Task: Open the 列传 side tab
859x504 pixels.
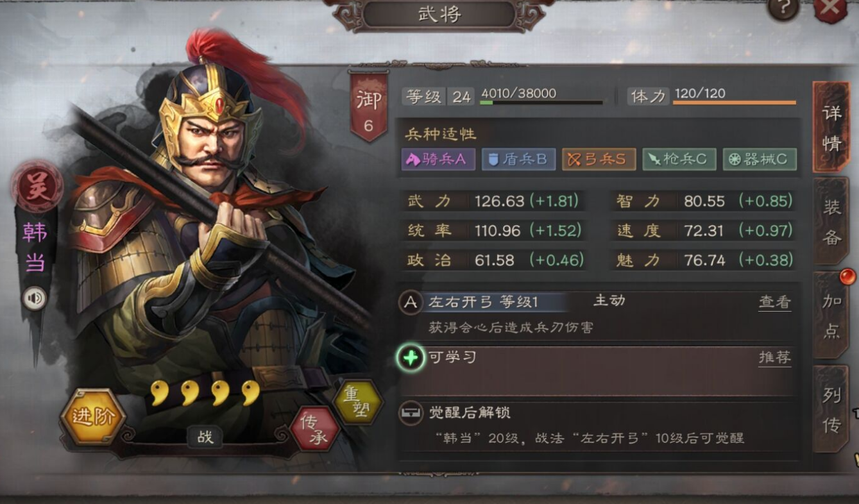Action: 831,409
